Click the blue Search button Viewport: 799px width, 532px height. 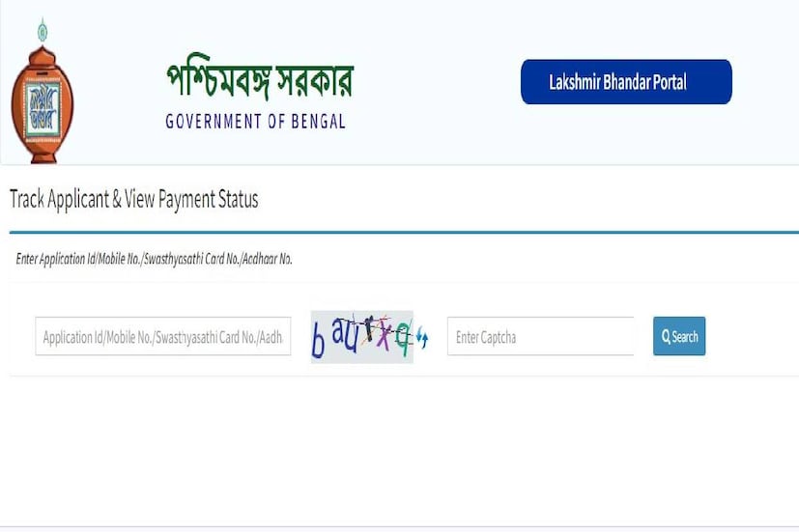pos(679,336)
